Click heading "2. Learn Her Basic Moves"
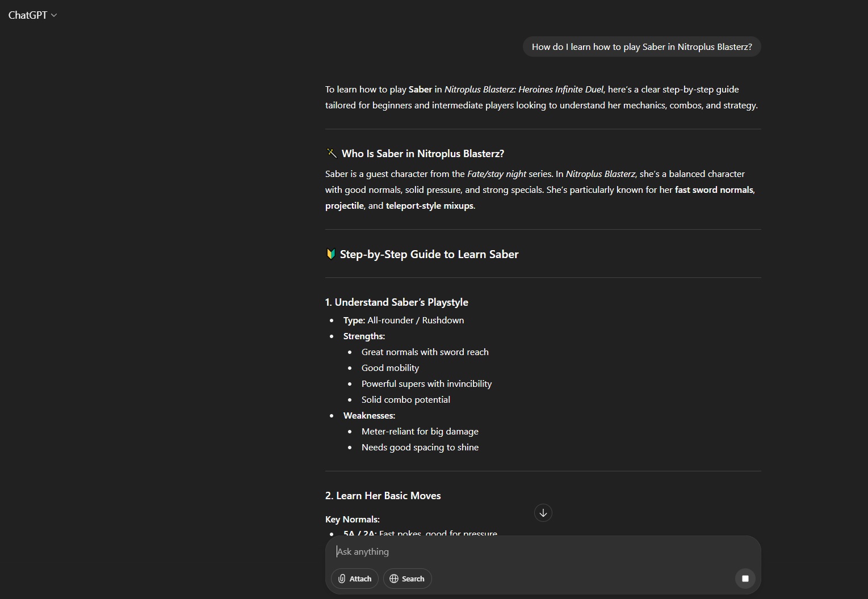 tap(383, 496)
